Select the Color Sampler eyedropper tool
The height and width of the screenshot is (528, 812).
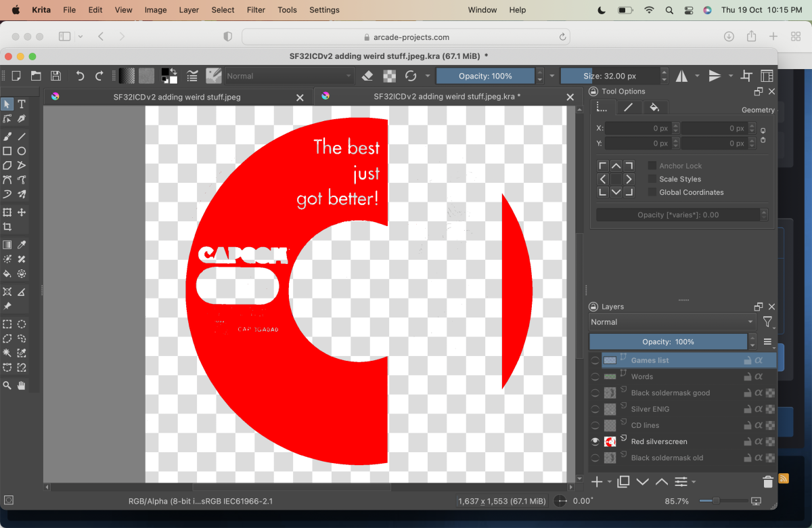click(22, 244)
